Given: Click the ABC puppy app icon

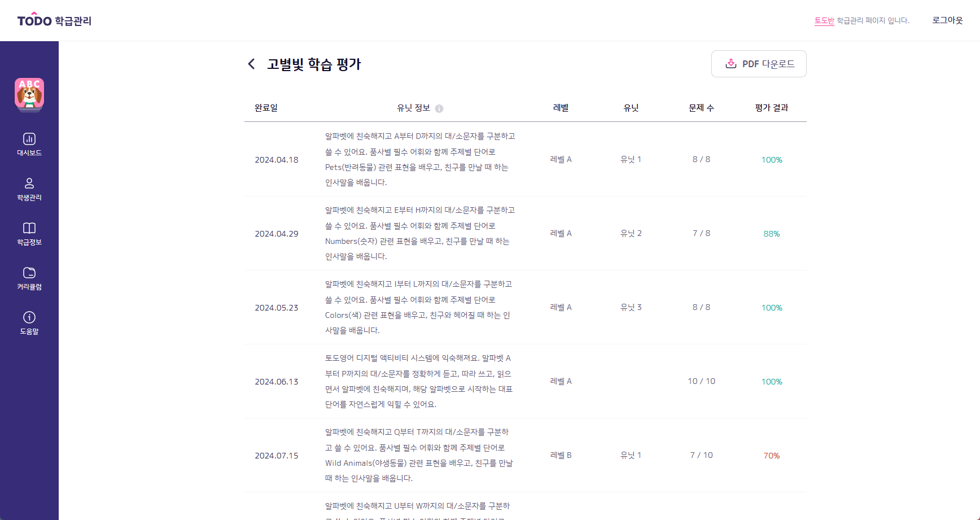Looking at the screenshot, I should tap(29, 94).
